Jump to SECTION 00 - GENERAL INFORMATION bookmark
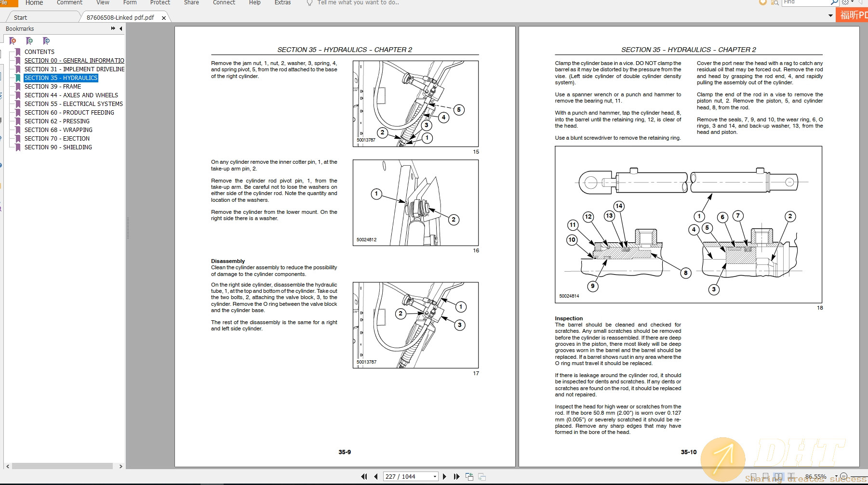 click(74, 61)
